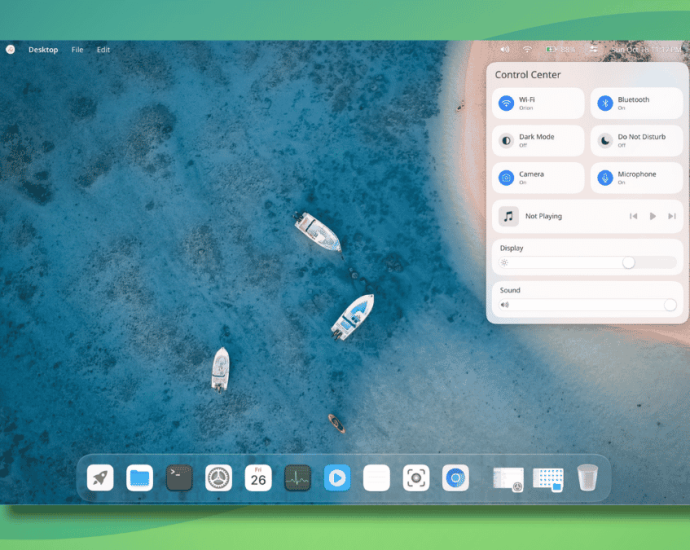Launch the blue media player app
This screenshot has height=550, width=690.
tap(337, 477)
